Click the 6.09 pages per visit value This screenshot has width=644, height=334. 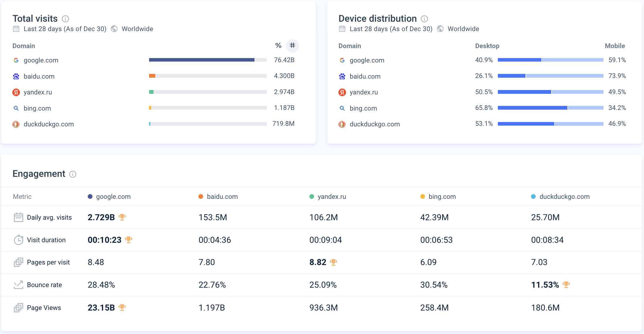pos(428,262)
